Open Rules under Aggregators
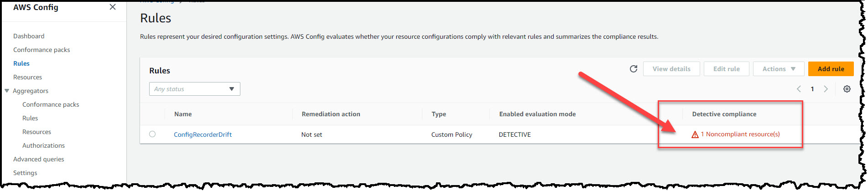The height and width of the screenshot is (191, 868). pos(30,118)
